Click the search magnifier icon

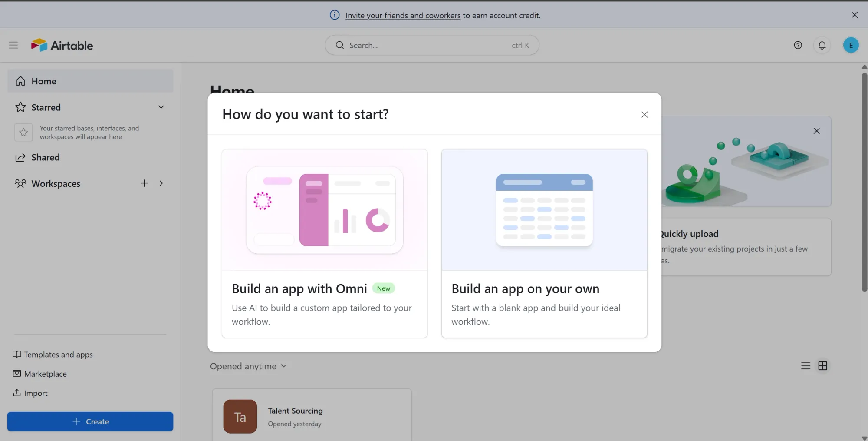point(340,45)
